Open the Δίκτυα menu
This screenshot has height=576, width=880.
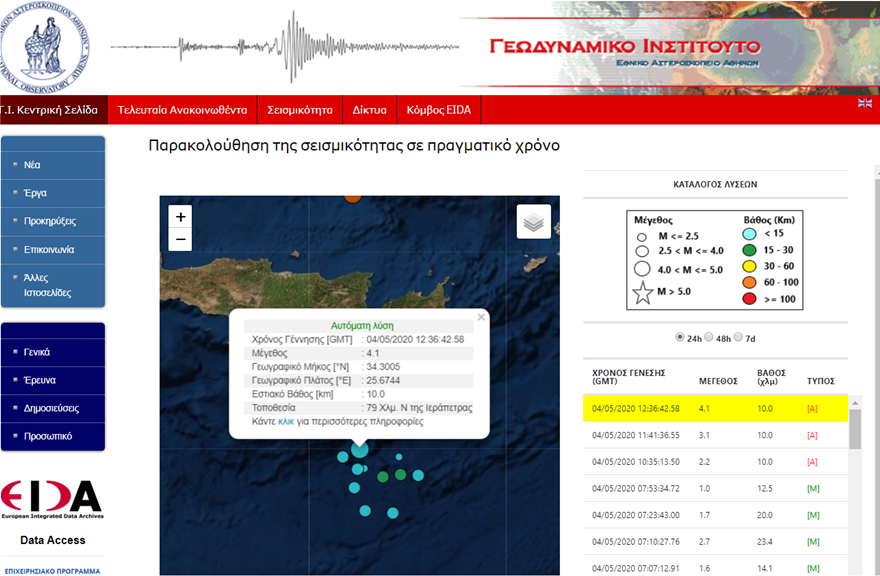[369, 110]
